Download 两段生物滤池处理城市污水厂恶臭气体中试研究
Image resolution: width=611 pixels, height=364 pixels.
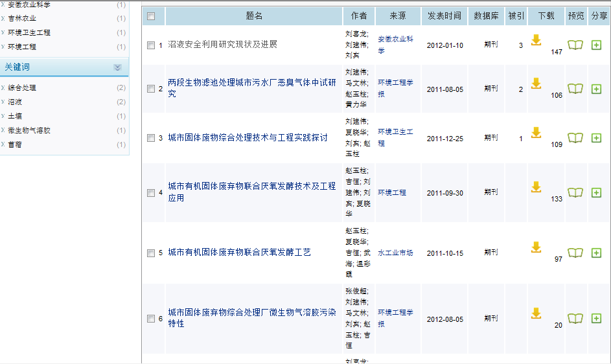tap(536, 84)
